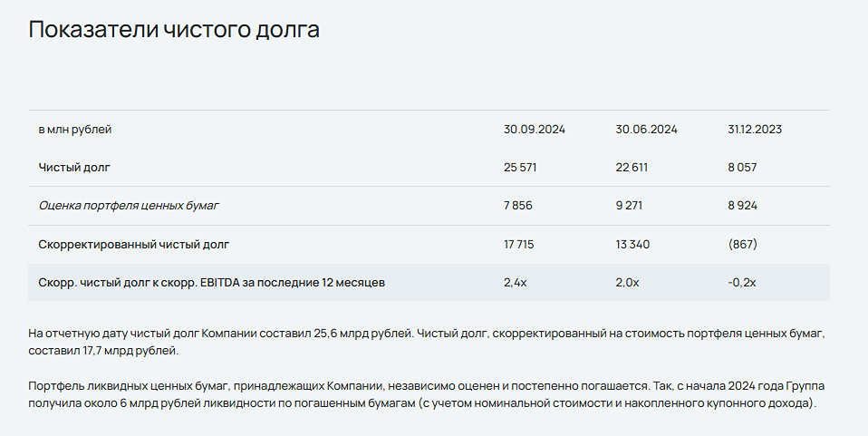Select the 30.06.2024 column header
868x436 pixels.
(x=646, y=130)
